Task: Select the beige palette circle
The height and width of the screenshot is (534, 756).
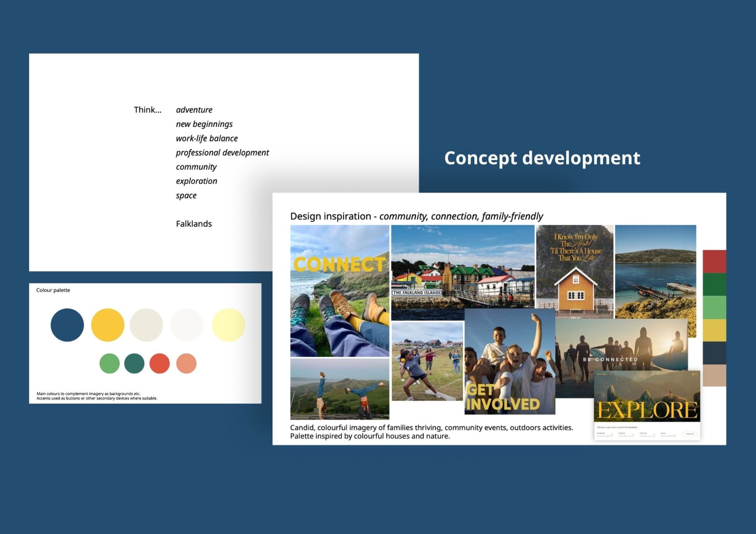Action: (146, 325)
